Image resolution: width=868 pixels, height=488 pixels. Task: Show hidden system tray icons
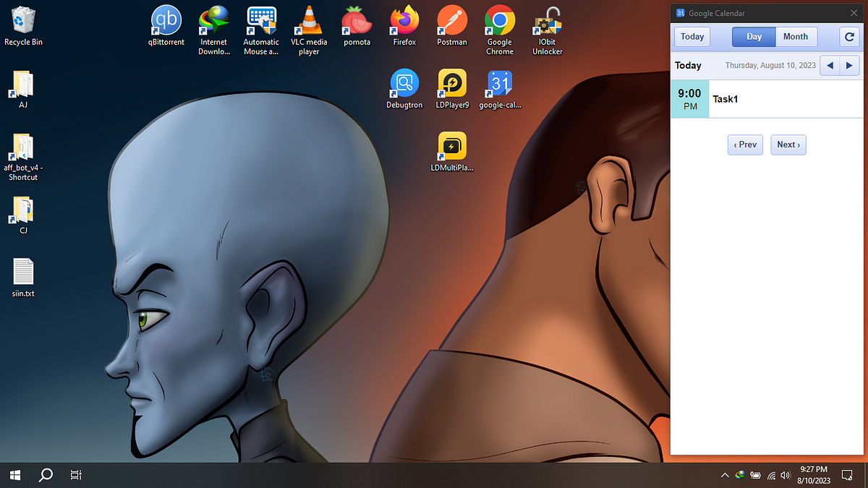tap(725, 475)
